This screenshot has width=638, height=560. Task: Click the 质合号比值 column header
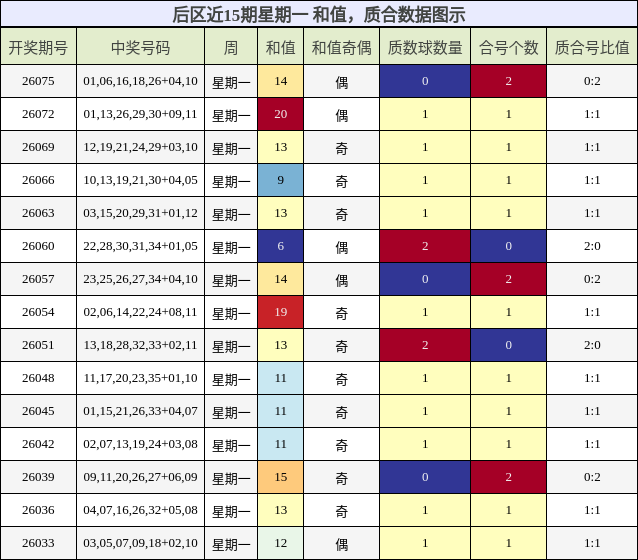coord(592,47)
